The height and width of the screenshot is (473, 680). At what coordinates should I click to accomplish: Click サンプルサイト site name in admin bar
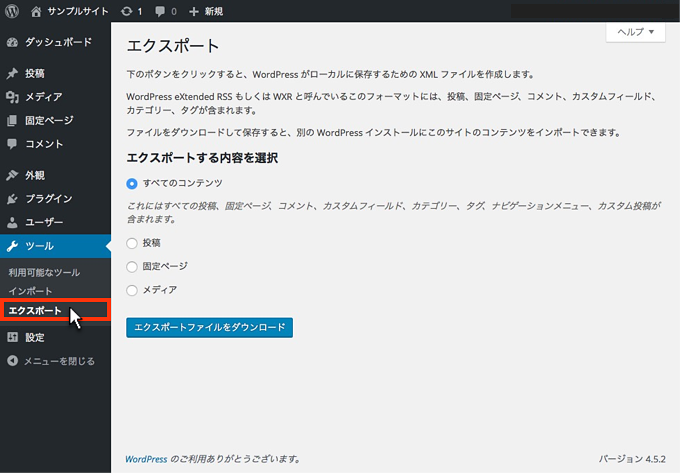click(78, 12)
